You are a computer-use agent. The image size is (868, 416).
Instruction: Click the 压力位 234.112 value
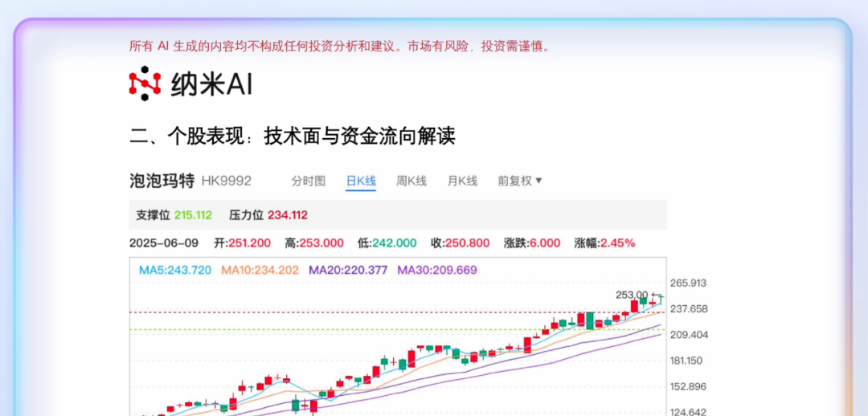click(x=287, y=215)
